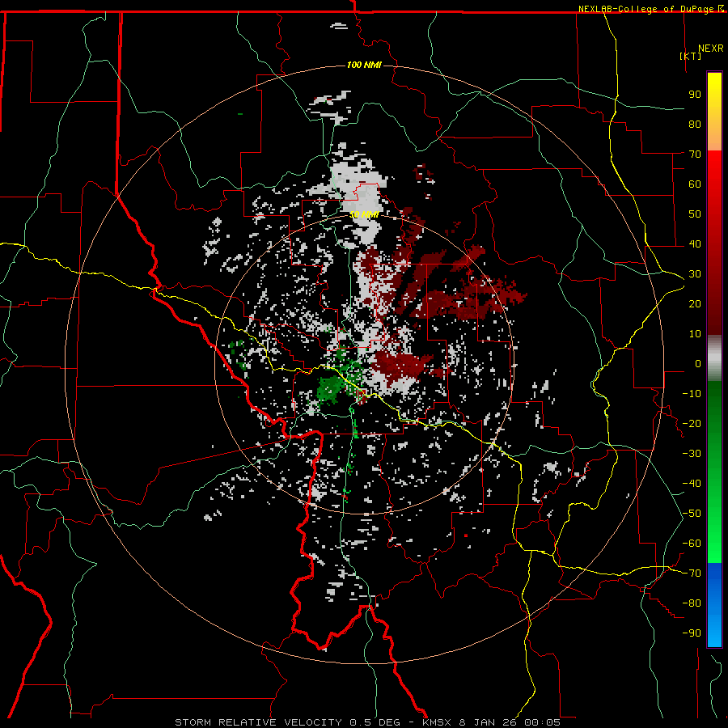Screen dimensions: 728x728
Task: Click the '[KT]' units label above scale
Action: [x=690, y=56]
